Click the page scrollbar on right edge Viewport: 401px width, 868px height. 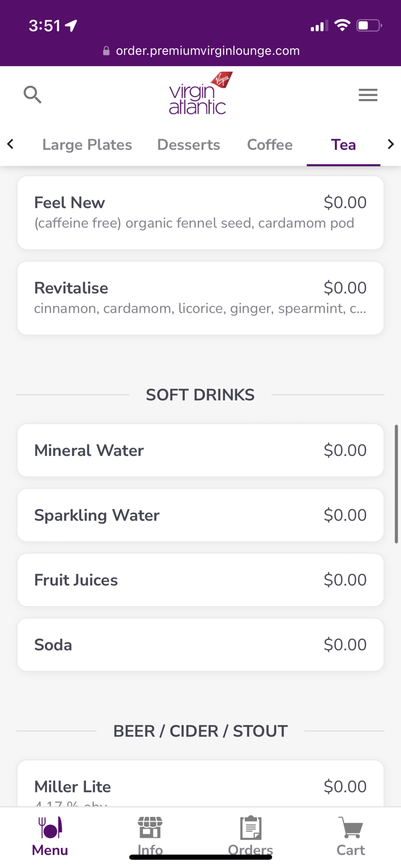point(396,484)
